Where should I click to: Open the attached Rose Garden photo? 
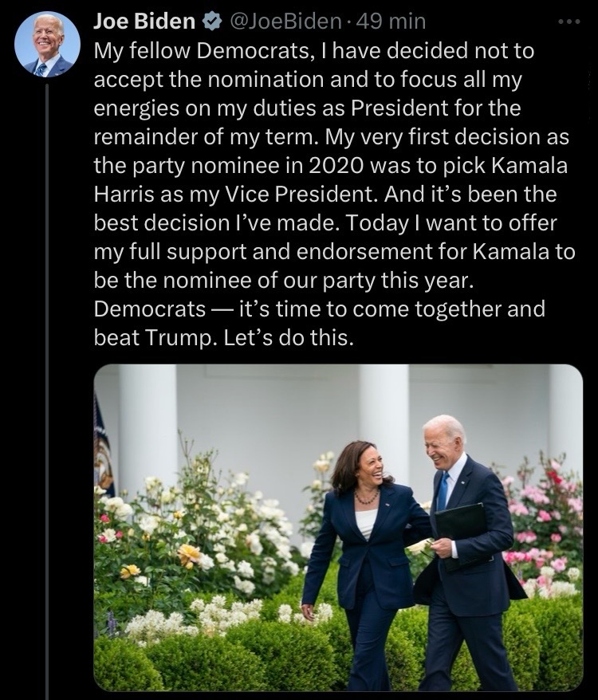[x=338, y=527]
